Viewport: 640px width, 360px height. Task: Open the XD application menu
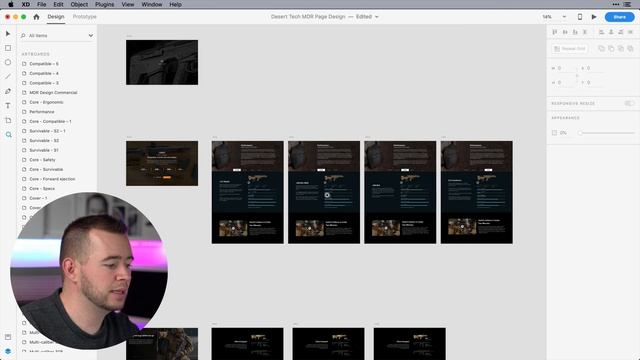(26, 4)
